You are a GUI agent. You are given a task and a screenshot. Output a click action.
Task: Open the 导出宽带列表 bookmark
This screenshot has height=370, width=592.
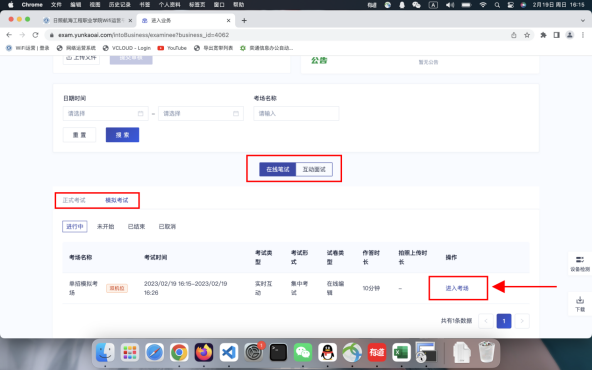pos(213,48)
